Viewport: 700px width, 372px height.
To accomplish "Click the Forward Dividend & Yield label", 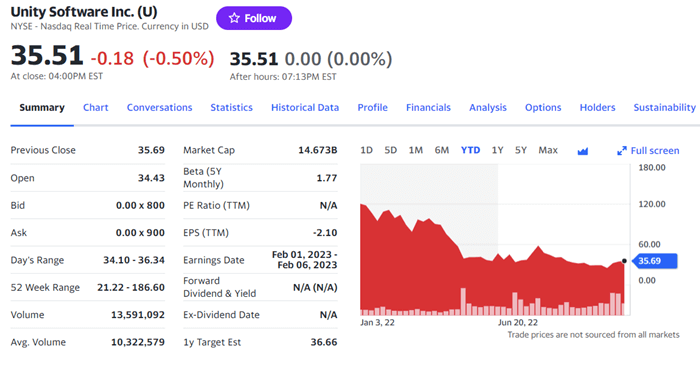I will (219, 287).
